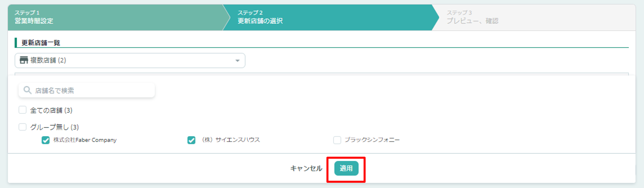The height and width of the screenshot is (188, 644).
Task: Click the キャンセル button
Action: (x=306, y=168)
